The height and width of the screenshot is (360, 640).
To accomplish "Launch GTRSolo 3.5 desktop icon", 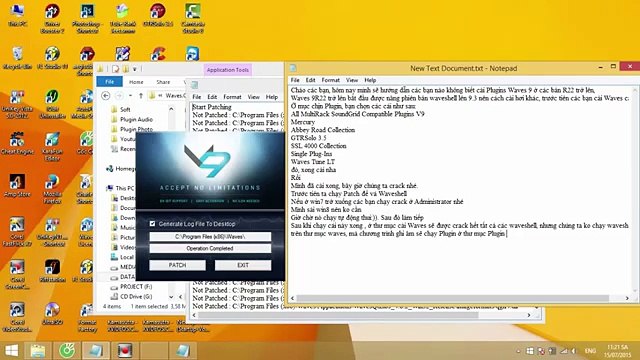I will tap(158, 16).
